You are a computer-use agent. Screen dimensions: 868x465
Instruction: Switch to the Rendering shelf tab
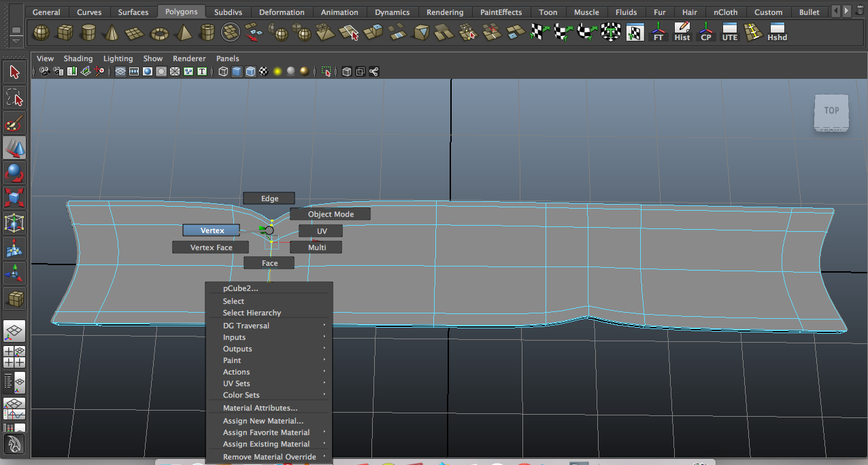[444, 12]
